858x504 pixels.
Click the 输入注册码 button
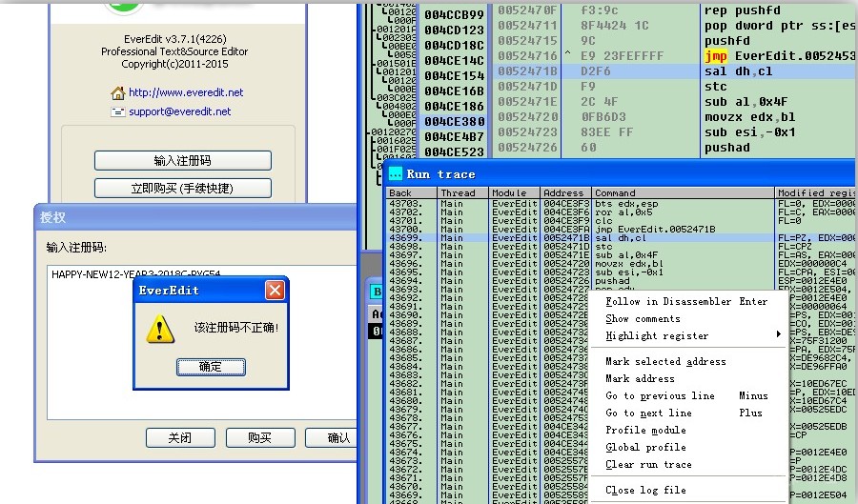[183, 161]
